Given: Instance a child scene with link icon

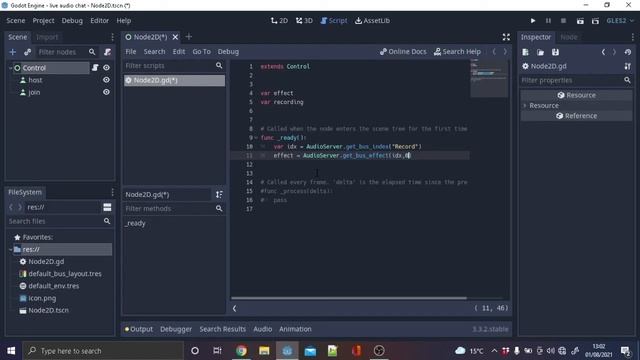Looking at the screenshot, I should coord(27,52).
